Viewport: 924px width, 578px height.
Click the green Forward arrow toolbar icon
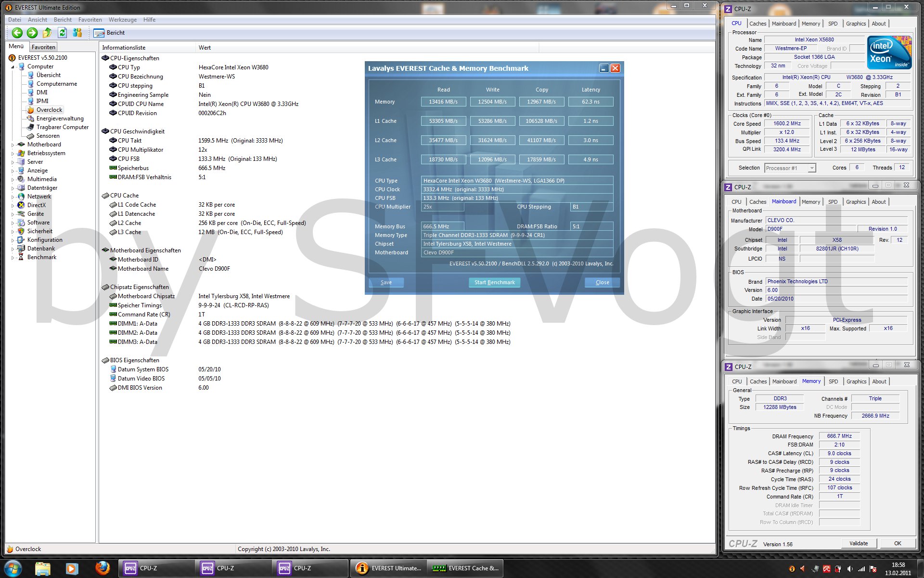[x=32, y=33]
